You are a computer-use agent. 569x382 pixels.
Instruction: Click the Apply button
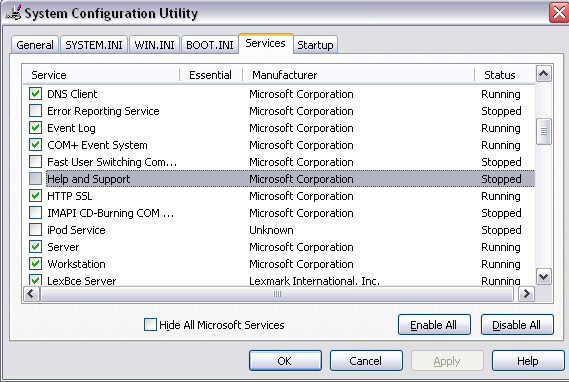447,361
